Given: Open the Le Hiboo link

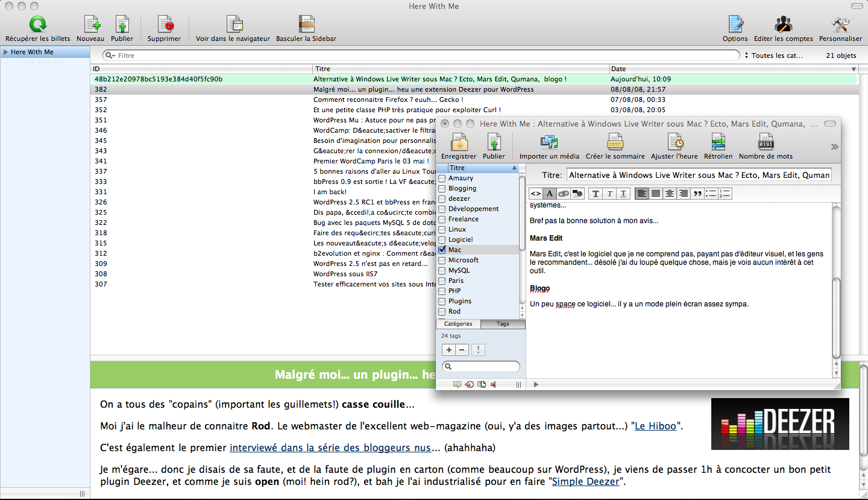Looking at the screenshot, I should (x=656, y=426).
